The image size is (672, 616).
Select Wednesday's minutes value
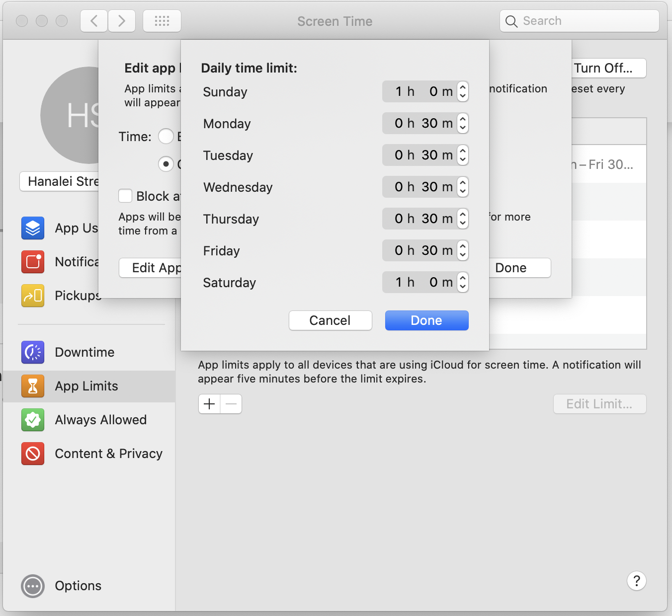tap(430, 187)
